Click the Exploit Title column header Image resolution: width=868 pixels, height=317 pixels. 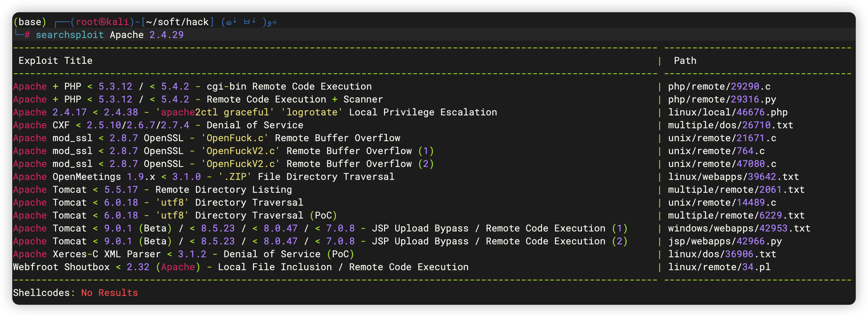pyautogui.click(x=55, y=61)
